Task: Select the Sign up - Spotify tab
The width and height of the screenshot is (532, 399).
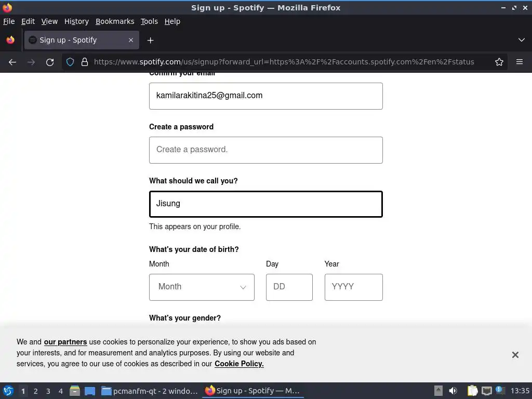Action: [82, 40]
